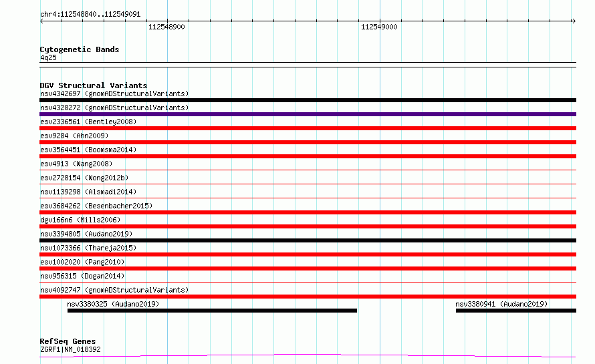The image size is (595, 364).
Task: Select the esv4913 (Wang2008) variant label
Action: tap(76, 164)
